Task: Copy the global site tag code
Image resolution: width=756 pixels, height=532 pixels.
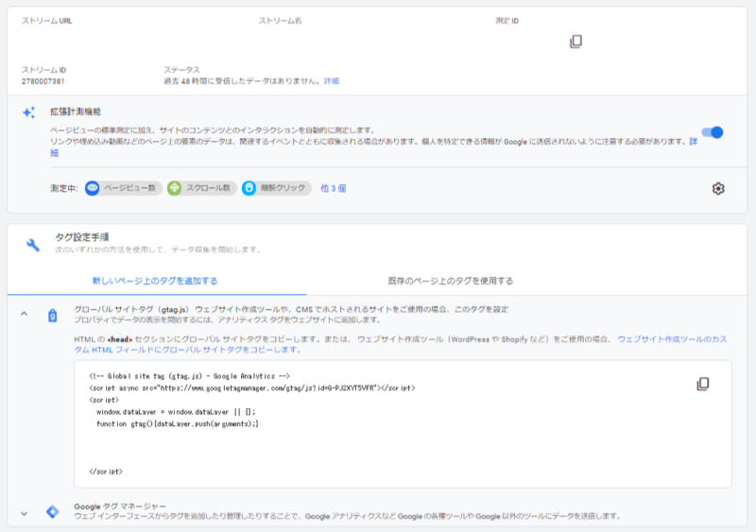Action: [x=703, y=384]
